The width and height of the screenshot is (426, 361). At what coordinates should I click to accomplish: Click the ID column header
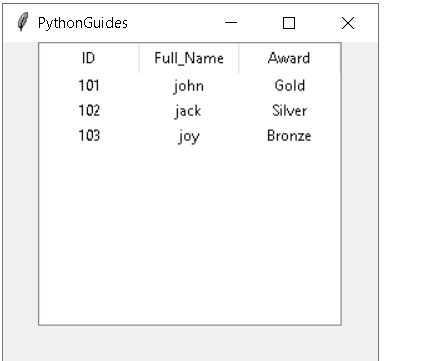pyautogui.click(x=89, y=58)
